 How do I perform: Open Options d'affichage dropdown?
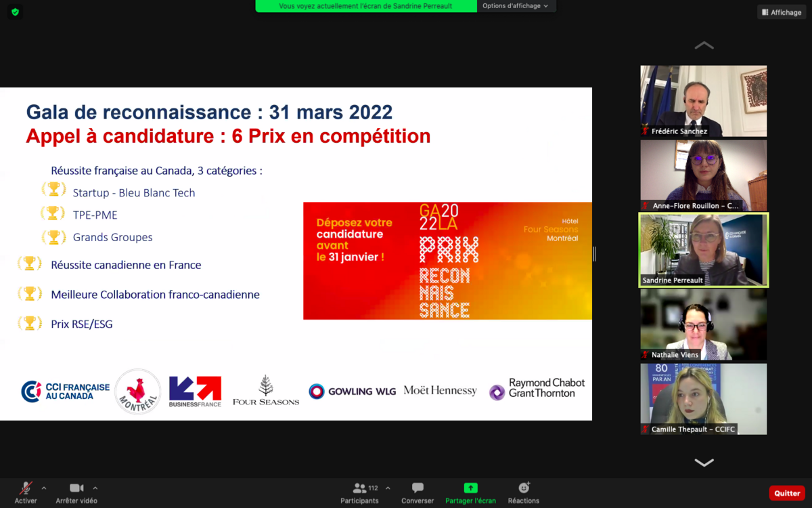click(515, 6)
